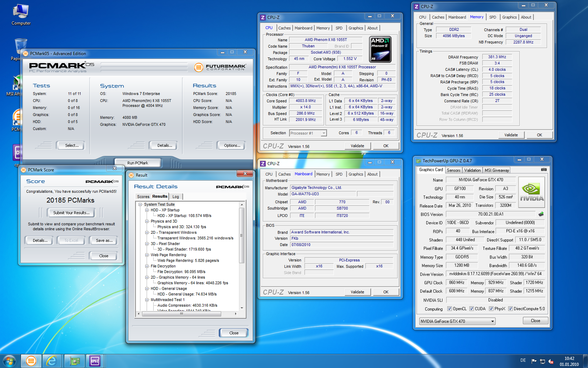Click the muted volume tray icon

click(551, 361)
